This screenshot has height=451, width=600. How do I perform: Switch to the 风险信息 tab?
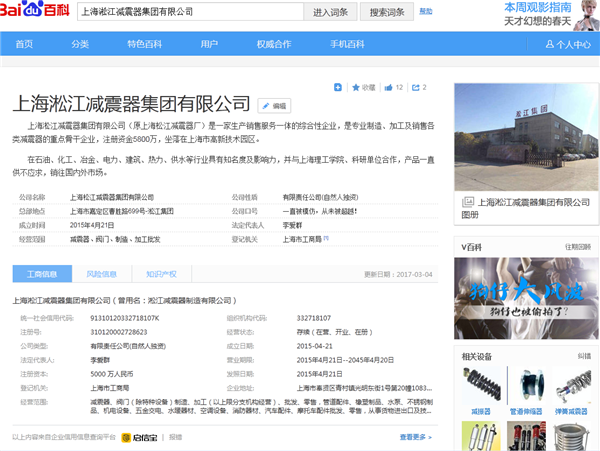[102, 273]
